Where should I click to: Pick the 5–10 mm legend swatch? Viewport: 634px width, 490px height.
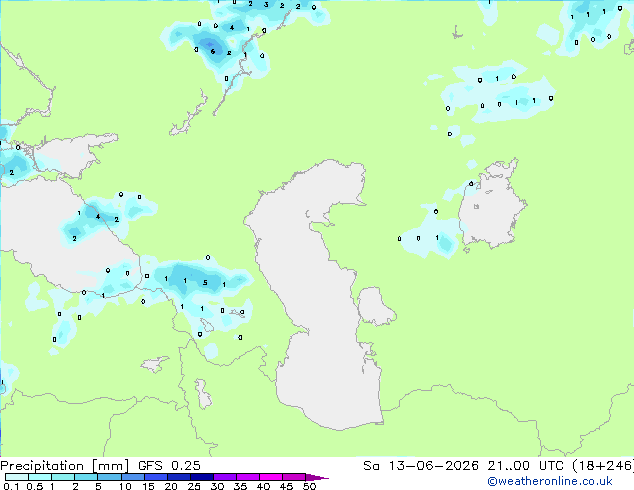[x=109, y=477]
